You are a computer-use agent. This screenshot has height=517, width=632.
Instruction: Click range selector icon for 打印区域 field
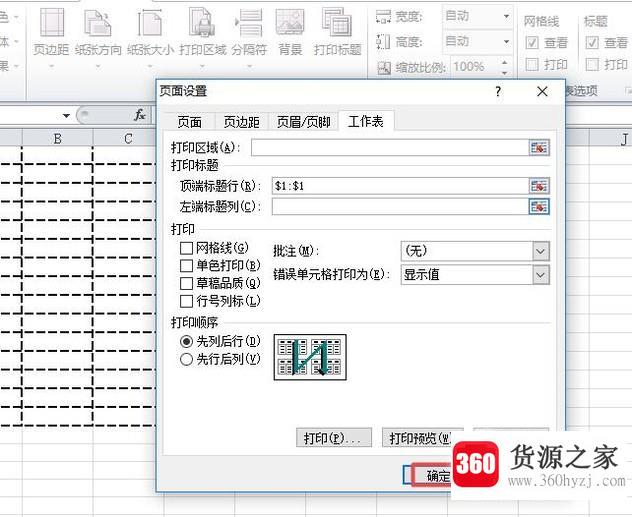click(x=539, y=147)
